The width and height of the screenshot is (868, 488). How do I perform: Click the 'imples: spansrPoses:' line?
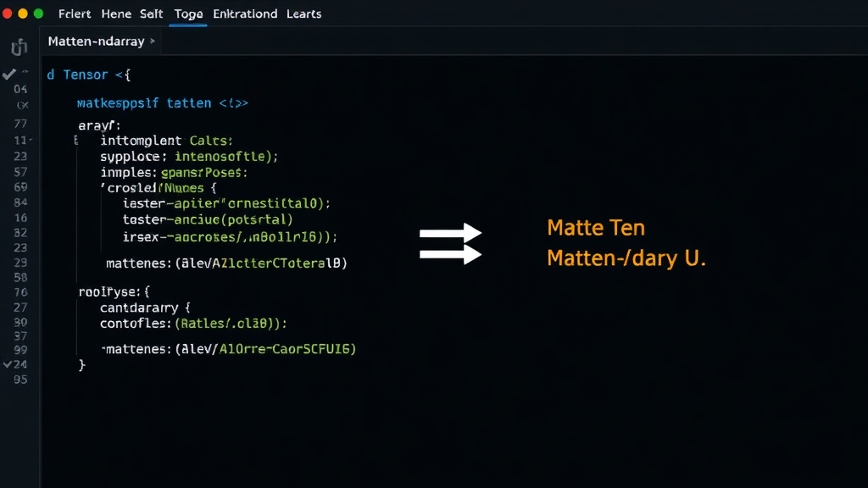[173, 173]
